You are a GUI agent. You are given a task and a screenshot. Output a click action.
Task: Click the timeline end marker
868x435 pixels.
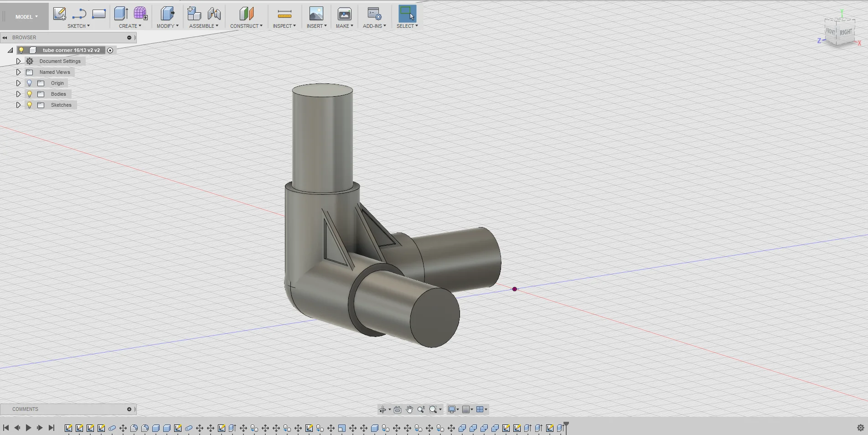coord(566,427)
